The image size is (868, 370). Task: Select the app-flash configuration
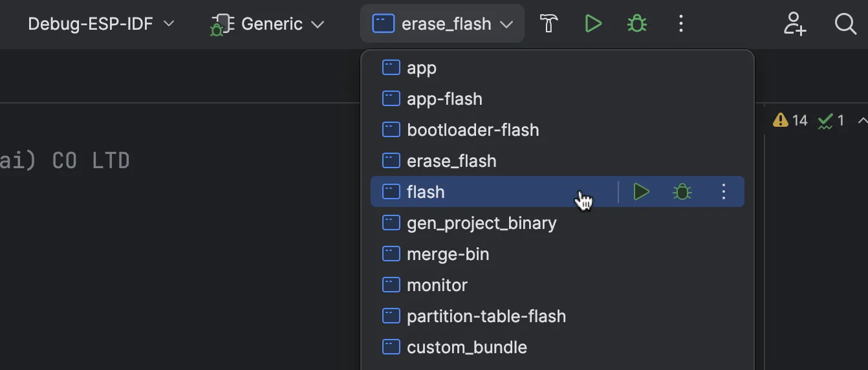(444, 99)
